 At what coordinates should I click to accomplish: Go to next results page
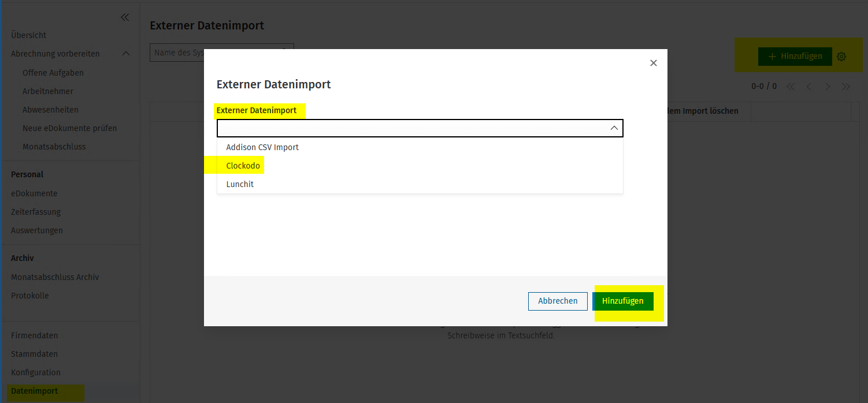pyautogui.click(x=828, y=87)
